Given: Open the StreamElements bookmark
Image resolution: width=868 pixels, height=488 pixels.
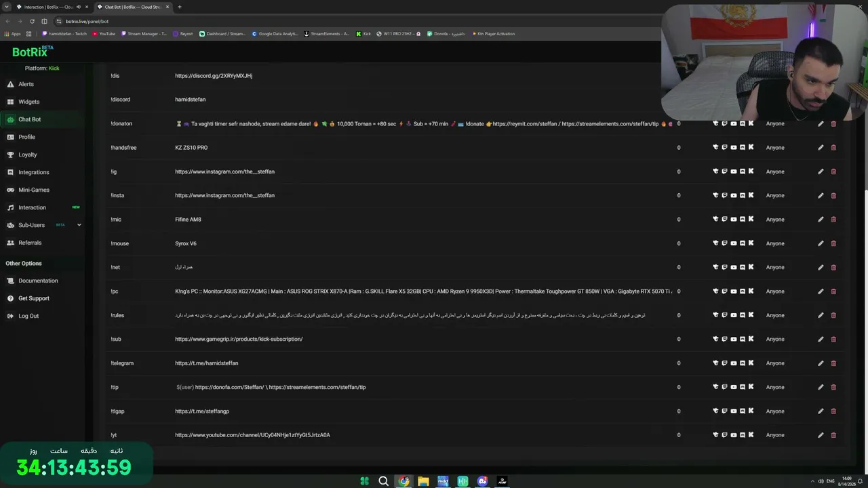Looking at the screenshot, I should pyautogui.click(x=327, y=34).
